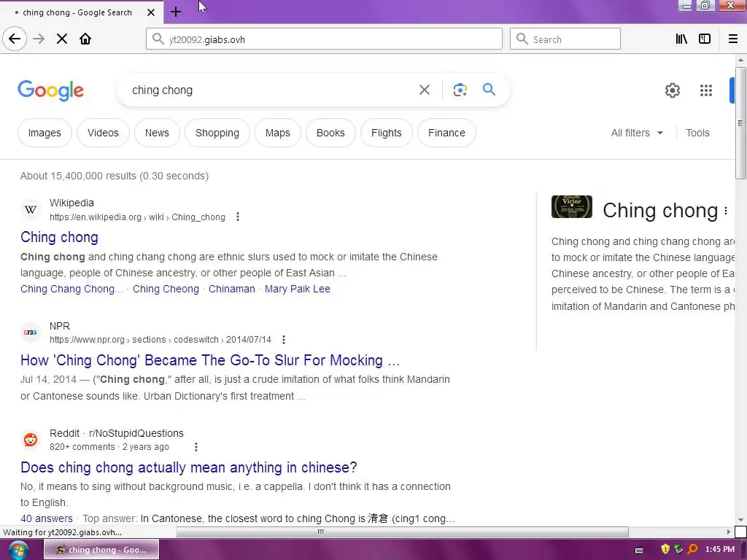Go back to the previous page

click(x=15, y=39)
